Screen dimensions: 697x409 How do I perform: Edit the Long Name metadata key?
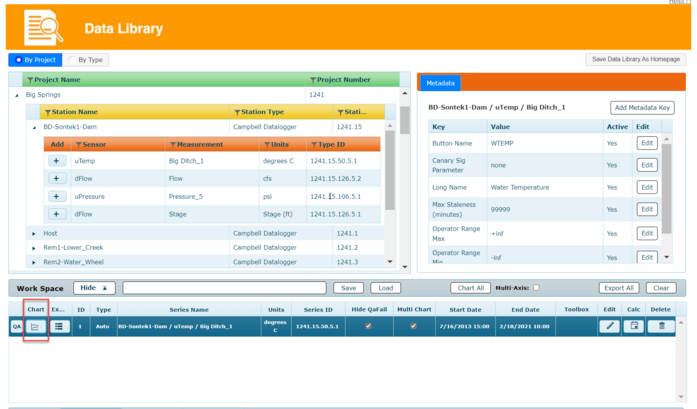click(x=647, y=187)
